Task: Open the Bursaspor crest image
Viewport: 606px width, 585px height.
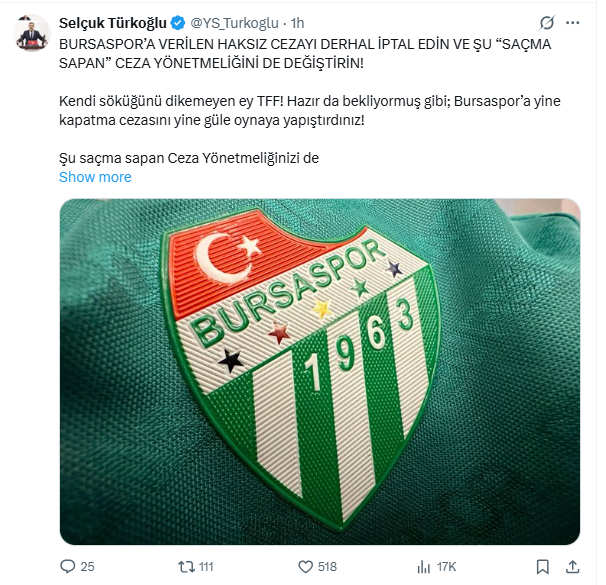Action: click(320, 372)
